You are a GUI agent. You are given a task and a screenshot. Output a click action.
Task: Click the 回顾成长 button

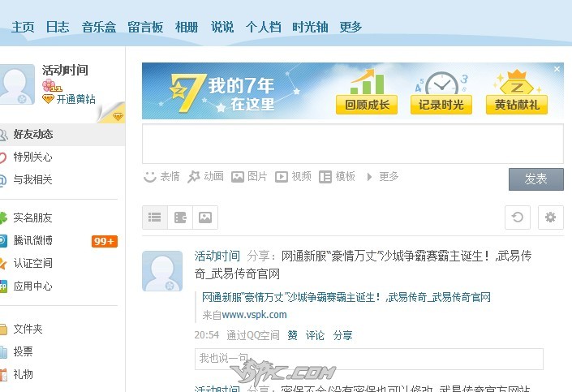(367, 106)
